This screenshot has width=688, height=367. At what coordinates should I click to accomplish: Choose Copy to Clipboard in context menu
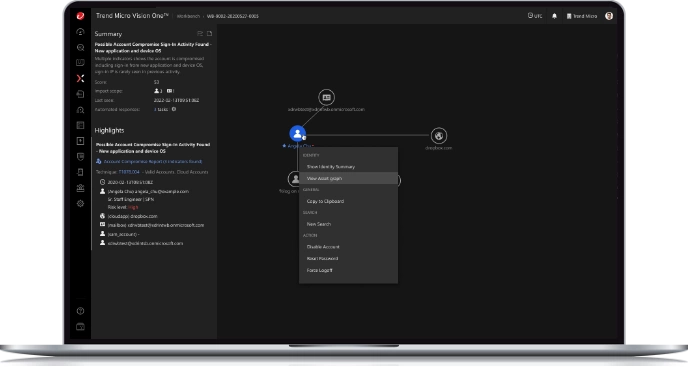(348, 201)
